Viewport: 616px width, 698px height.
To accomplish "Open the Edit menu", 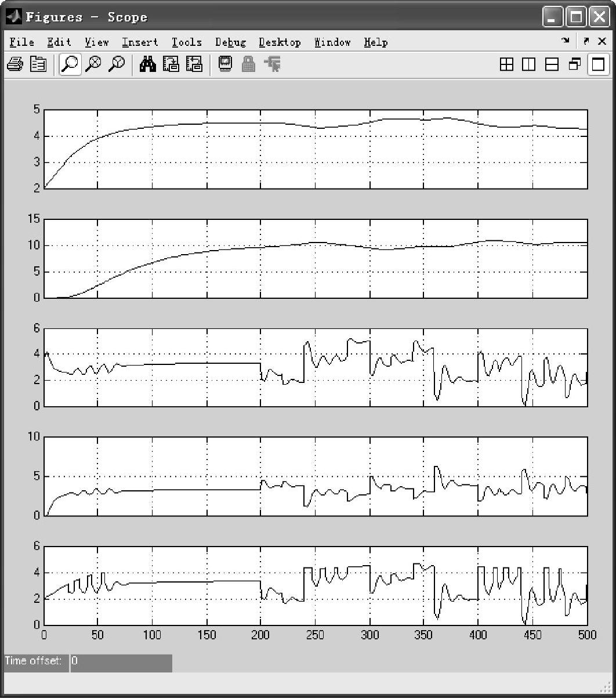I will 59,42.
